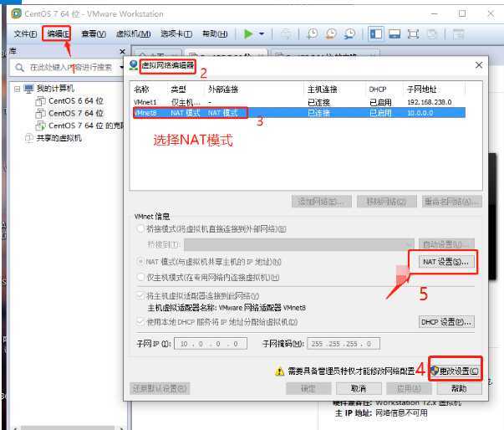Click the 移除网络 button
504x430 pixels.
point(387,202)
